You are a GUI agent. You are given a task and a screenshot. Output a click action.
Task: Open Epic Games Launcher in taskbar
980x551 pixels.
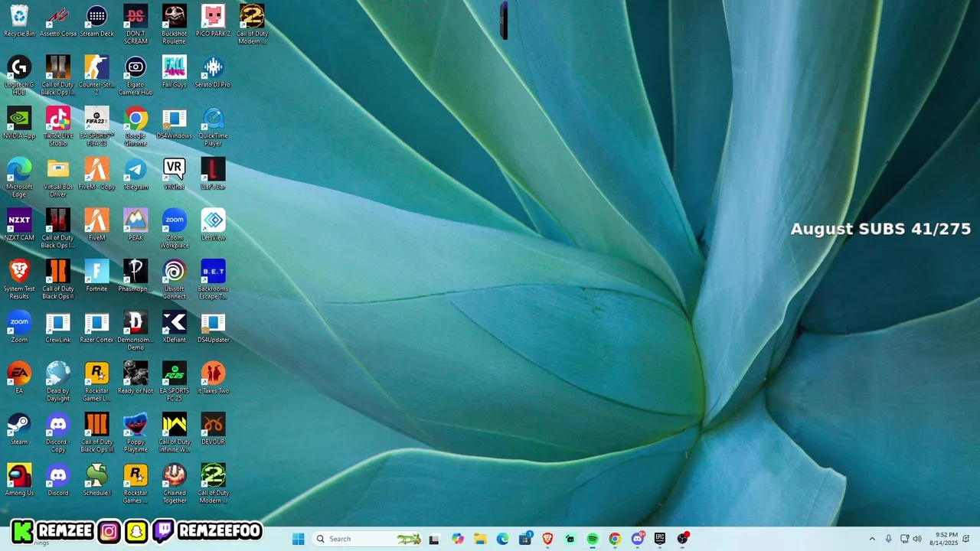pos(659,539)
